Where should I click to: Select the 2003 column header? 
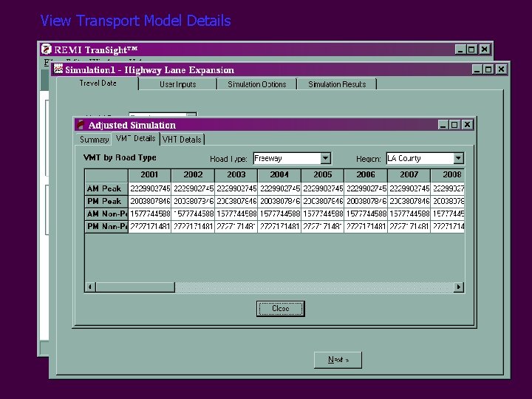[x=236, y=174]
